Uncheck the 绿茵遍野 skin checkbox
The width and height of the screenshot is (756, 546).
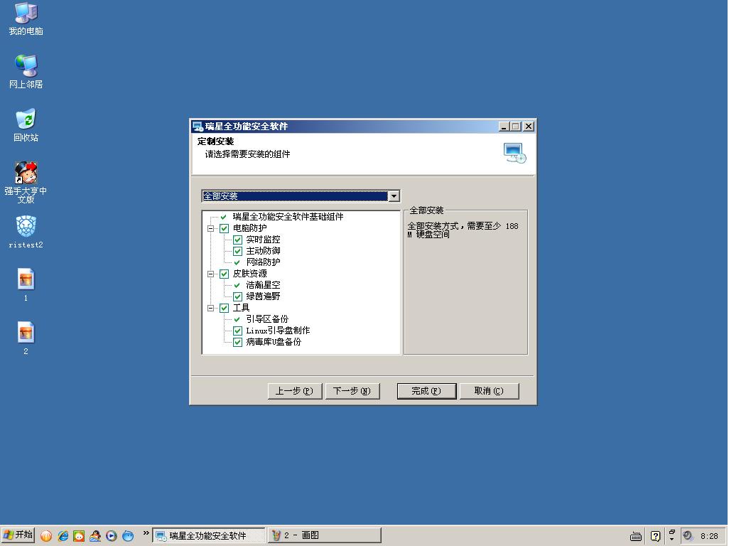click(x=238, y=296)
